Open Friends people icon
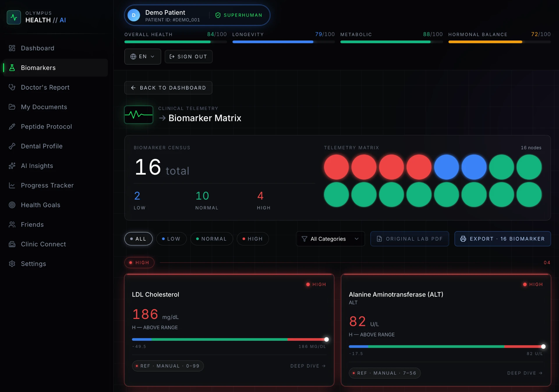Image resolution: width=559 pixels, height=392 pixels. pyautogui.click(x=12, y=224)
